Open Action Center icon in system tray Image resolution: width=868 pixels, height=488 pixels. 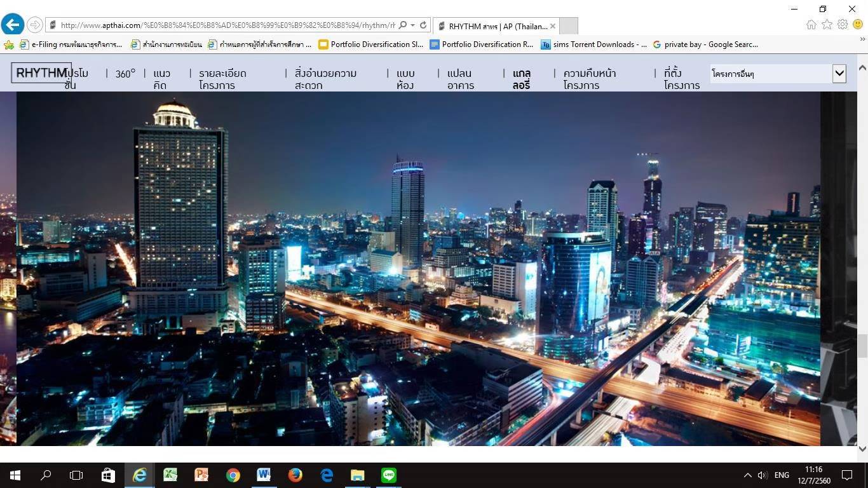click(x=847, y=475)
